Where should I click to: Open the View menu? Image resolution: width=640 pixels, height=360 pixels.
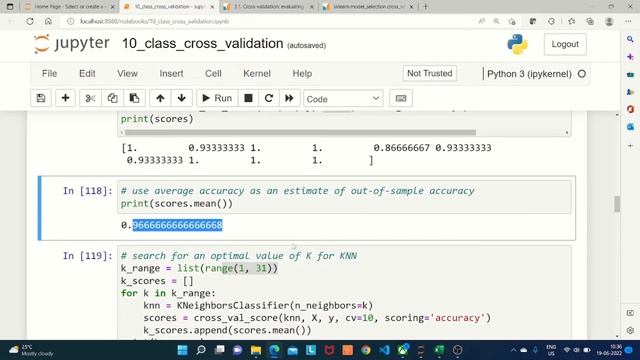click(127, 73)
